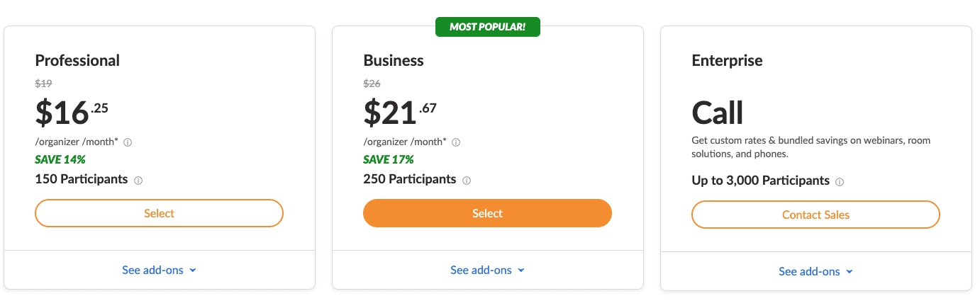Image resolution: width=980 pixels, height=308 pixels.
Task: Open info icon next to 150 Participants
Action: tap(138, 181)
